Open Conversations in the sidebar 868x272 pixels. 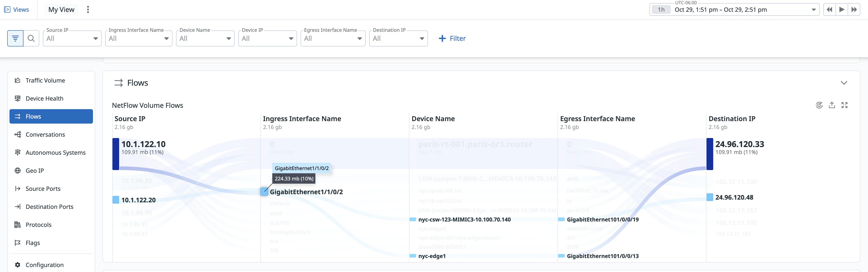pyautogui.click(x=51, y=135)
